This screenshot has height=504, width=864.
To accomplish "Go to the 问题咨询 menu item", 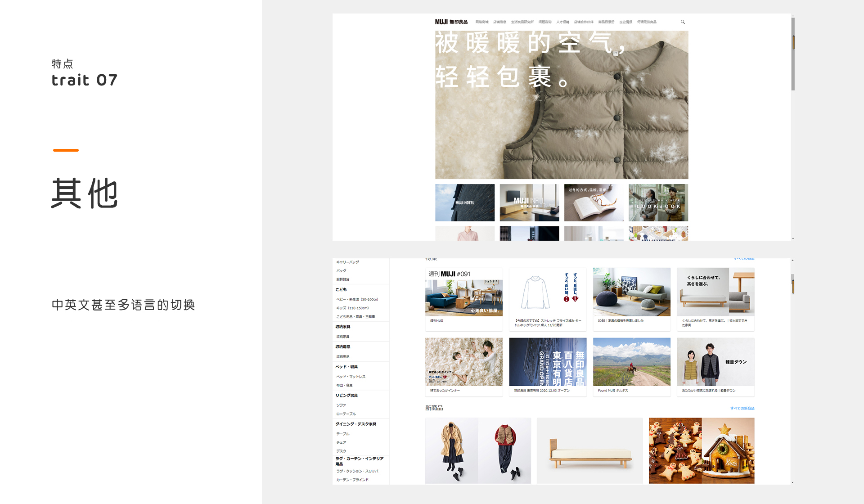I will [x=545, y=22].
